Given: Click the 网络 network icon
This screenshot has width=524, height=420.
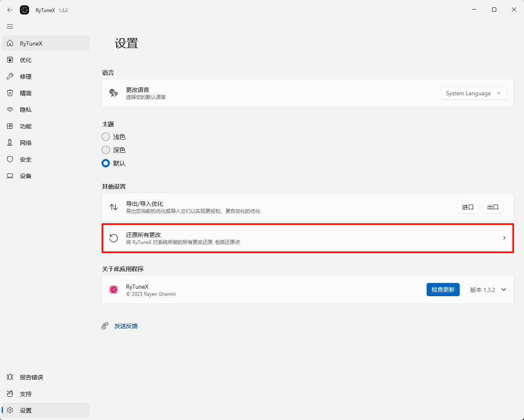Looking at the screenshot, I should (10, 142).
